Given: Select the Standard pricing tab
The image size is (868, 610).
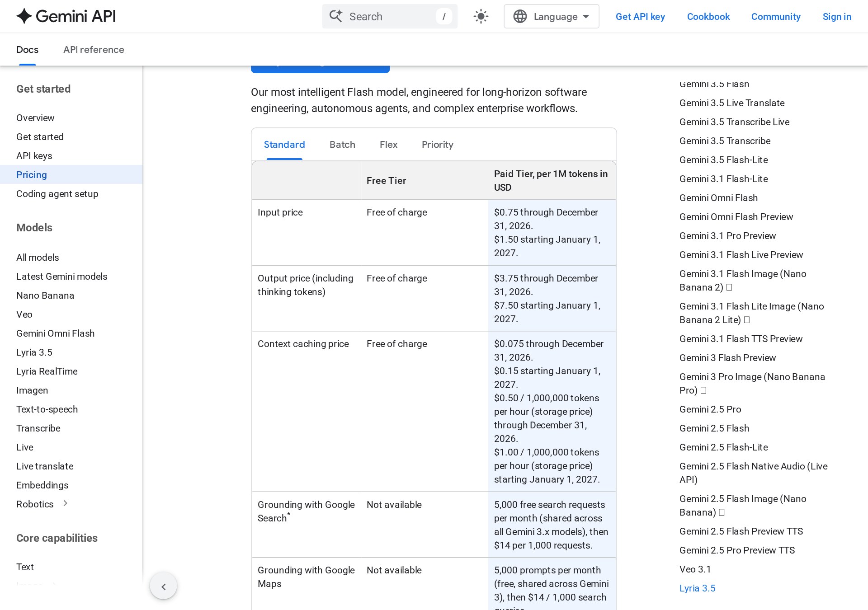Looking at the screenshot, I should point(284,145).
